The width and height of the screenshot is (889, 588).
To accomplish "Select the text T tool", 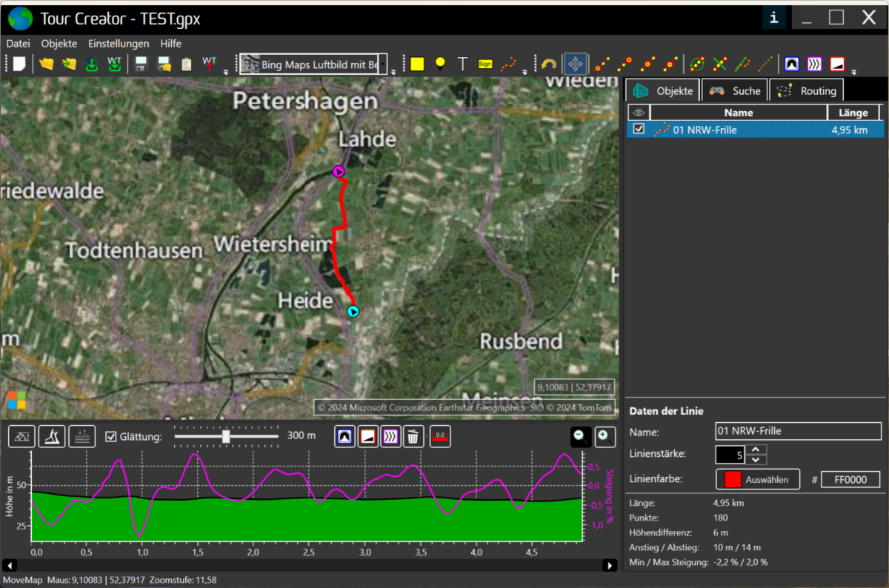I will [463, 64].
